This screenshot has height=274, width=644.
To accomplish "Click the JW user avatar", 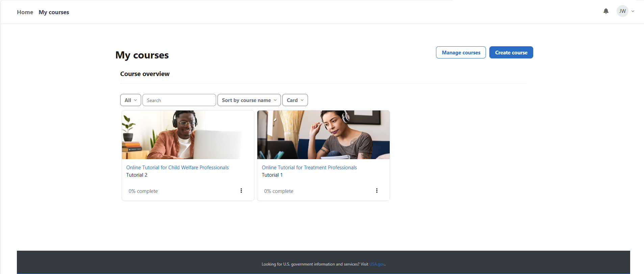I will tap(622, 11).
